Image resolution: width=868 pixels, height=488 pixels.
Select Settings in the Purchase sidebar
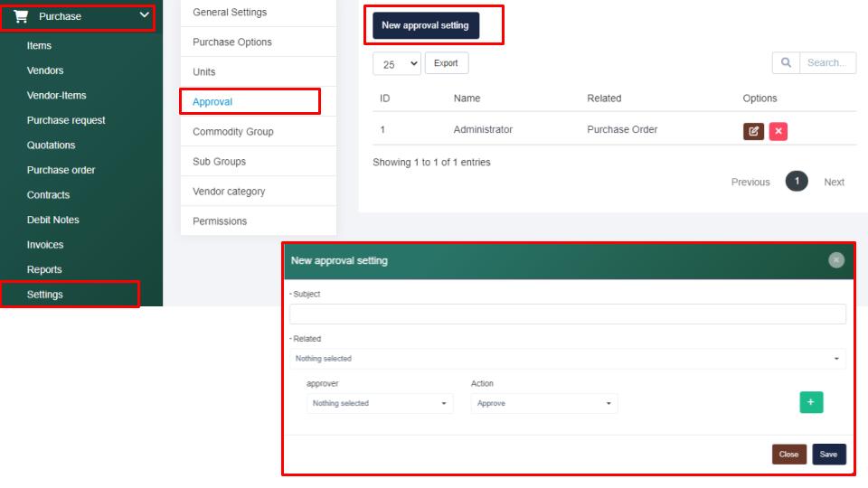[x=45, y=295]
